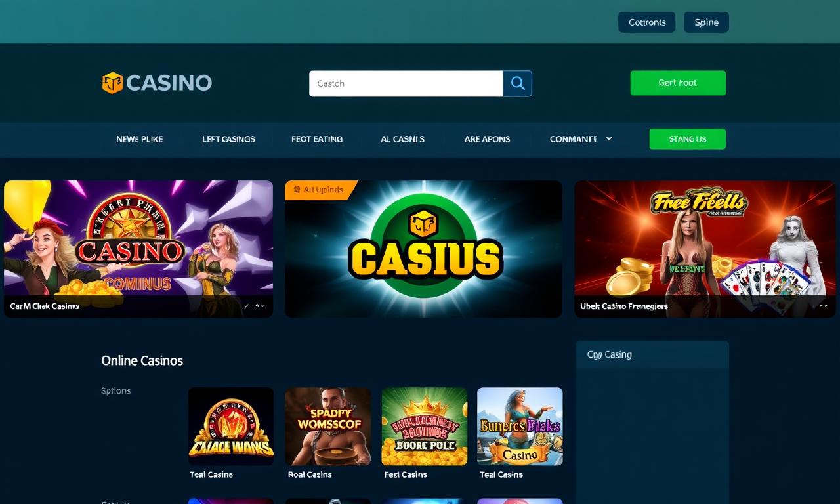Click the magnifier search icon

tap(518, 83)
